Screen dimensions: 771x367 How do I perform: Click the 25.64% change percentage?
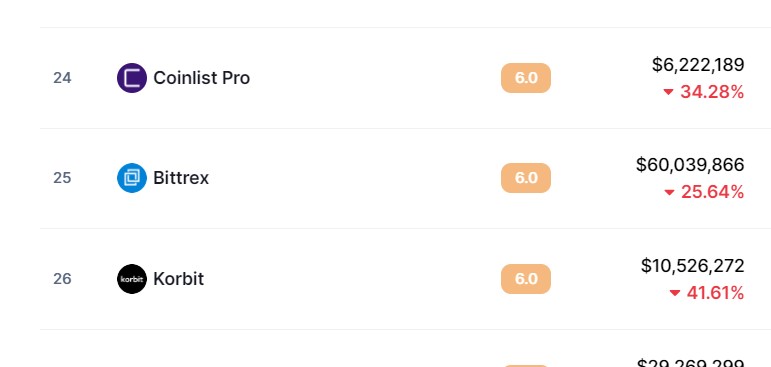tap(712, 192)
